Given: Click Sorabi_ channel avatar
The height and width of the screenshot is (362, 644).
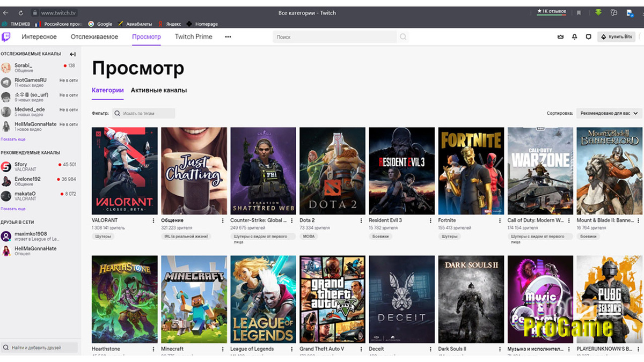Looking at the screenshot, I should (6, 68).
